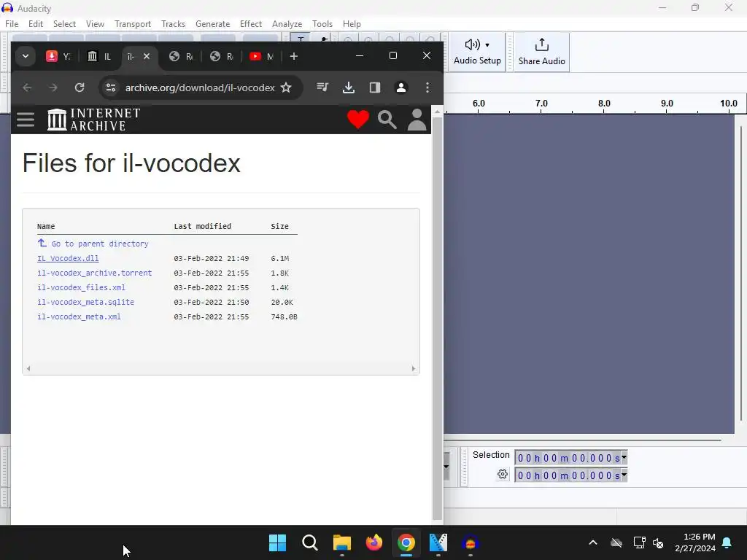Open Internet Archive hamburger menu
Viewport: 747px width, 560px height.
click(26, 120)
